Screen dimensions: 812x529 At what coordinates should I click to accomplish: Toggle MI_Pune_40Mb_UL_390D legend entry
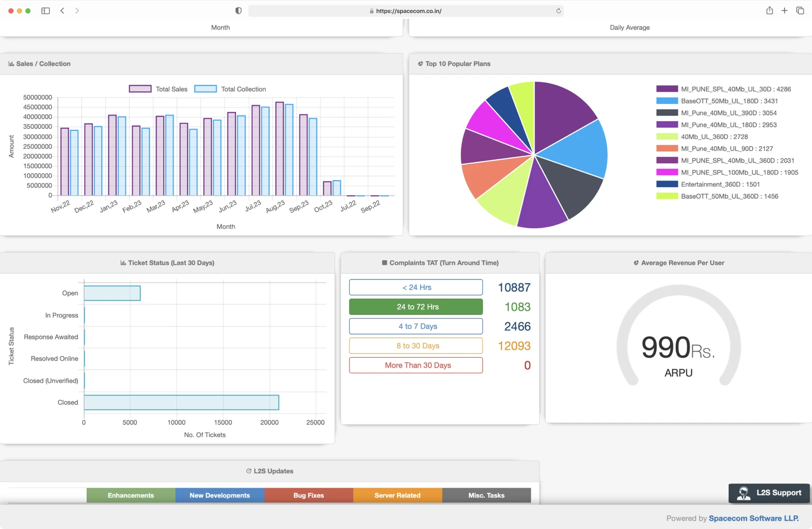click(x=717, y=113)
